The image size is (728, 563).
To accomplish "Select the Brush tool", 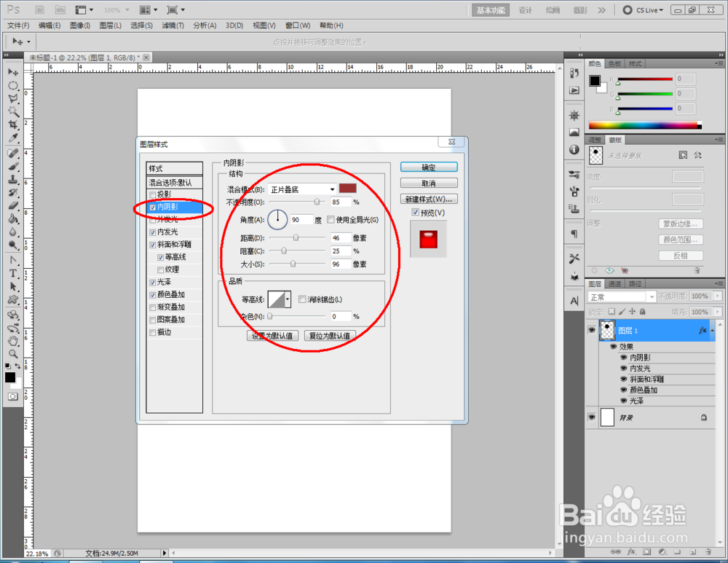I will click(x=13, y=166).
